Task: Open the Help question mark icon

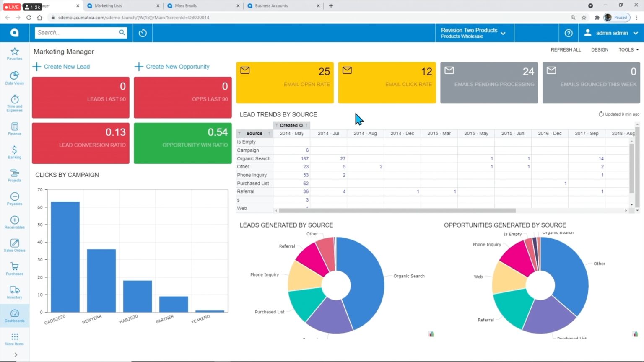Action: pyautogui.click(x=568, y=33)
